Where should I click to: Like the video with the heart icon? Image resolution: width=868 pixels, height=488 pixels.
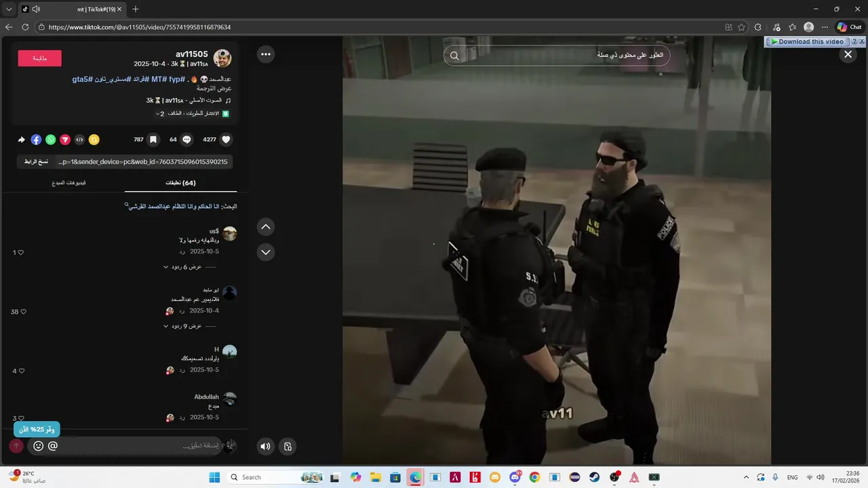coord(226,140)
